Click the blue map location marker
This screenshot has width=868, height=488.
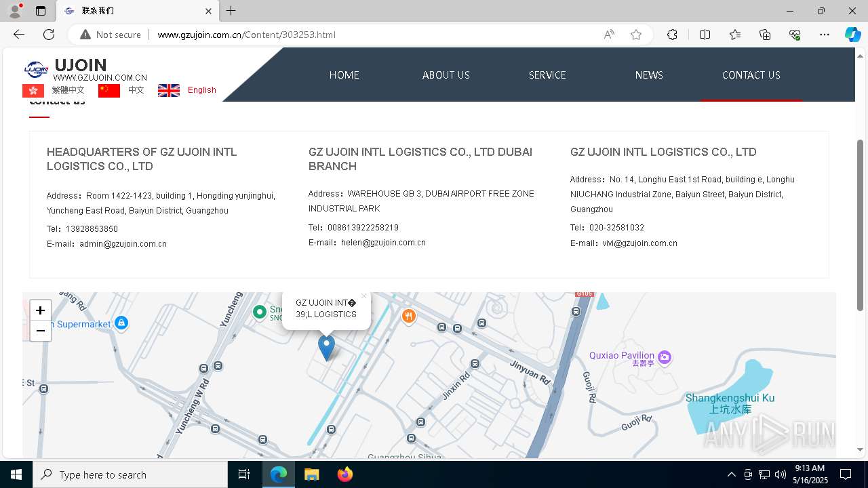click(x=326, y=348)
